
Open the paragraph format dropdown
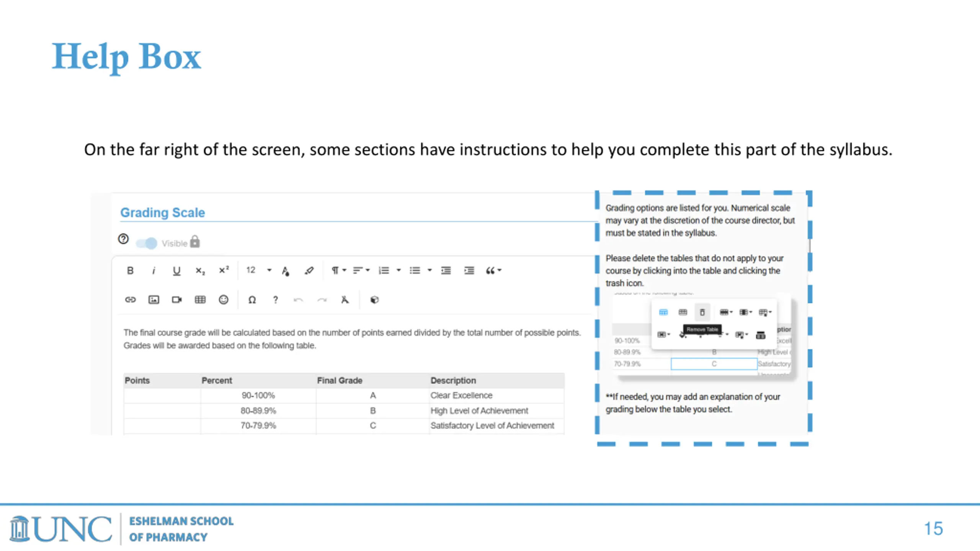(338, 271)
